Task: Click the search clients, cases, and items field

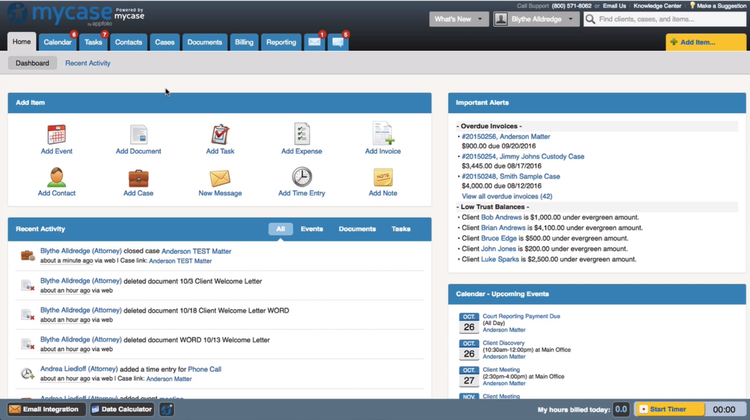Action: 664,19
